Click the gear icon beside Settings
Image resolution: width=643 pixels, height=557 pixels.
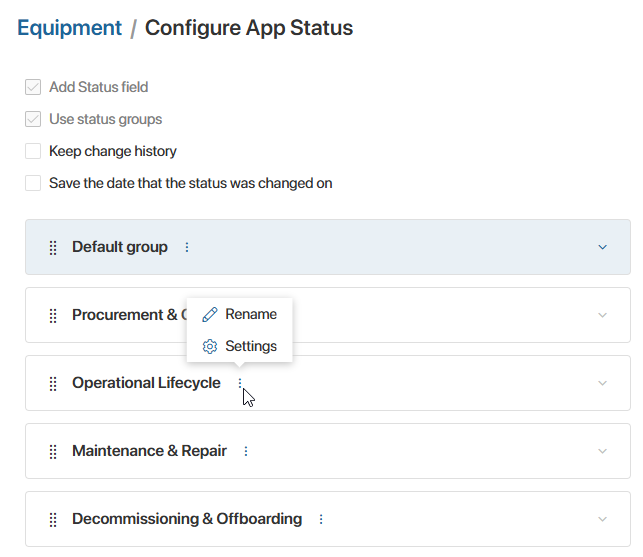[x=210, y=347]
